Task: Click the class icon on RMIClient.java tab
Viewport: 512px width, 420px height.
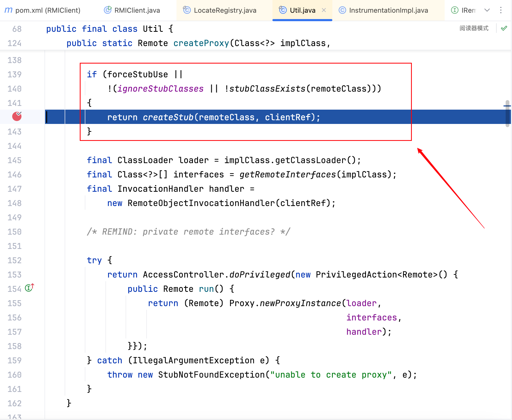Action: coord(108,10)
